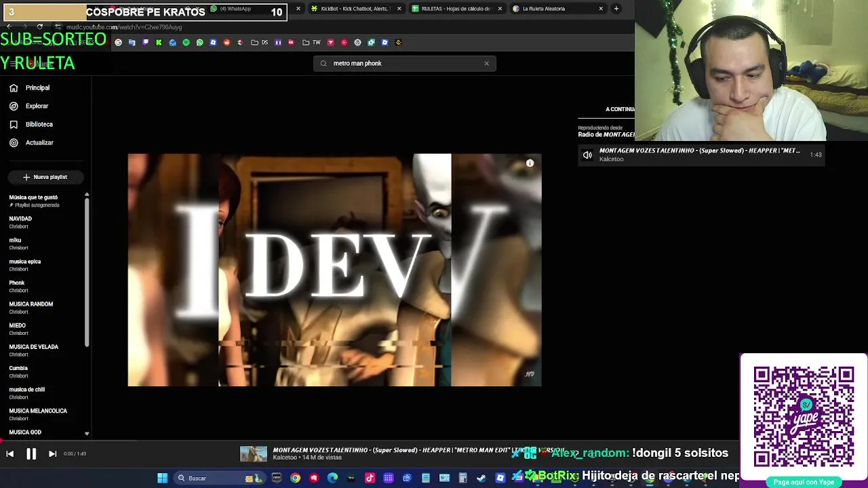Clear the 'metro man phonk' search

(486, 63)
